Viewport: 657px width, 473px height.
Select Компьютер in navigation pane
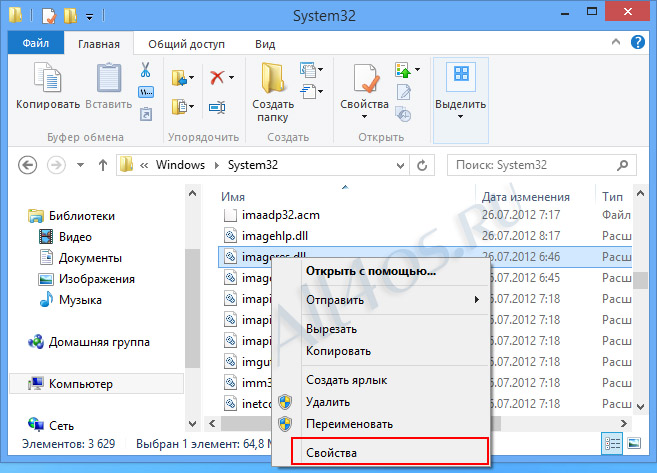[x=96, y=384]
